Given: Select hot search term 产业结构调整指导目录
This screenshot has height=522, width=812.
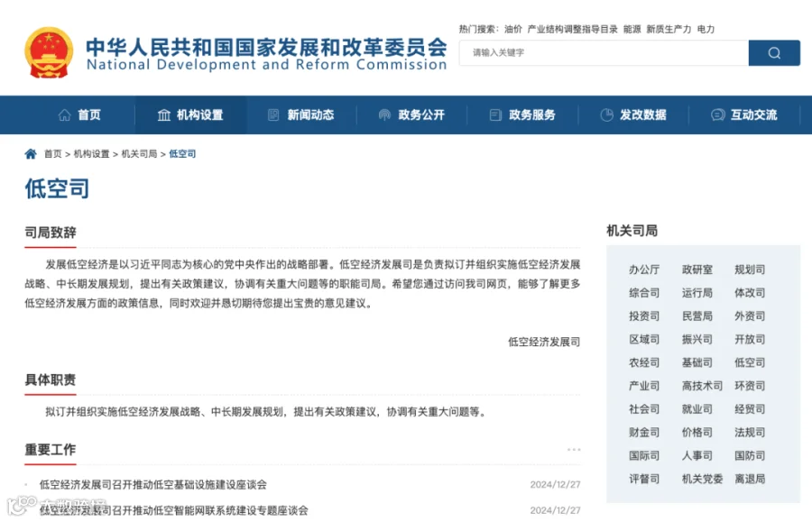Looking at the screenshot, I should tap(572, 29).
